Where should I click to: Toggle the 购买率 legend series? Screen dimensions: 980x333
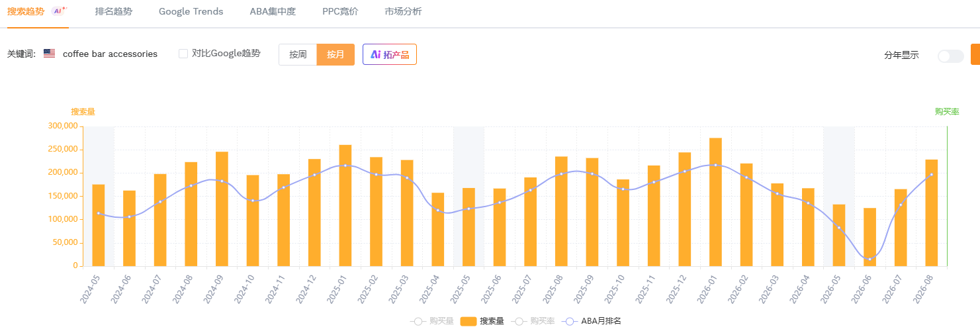click(533, 321)
